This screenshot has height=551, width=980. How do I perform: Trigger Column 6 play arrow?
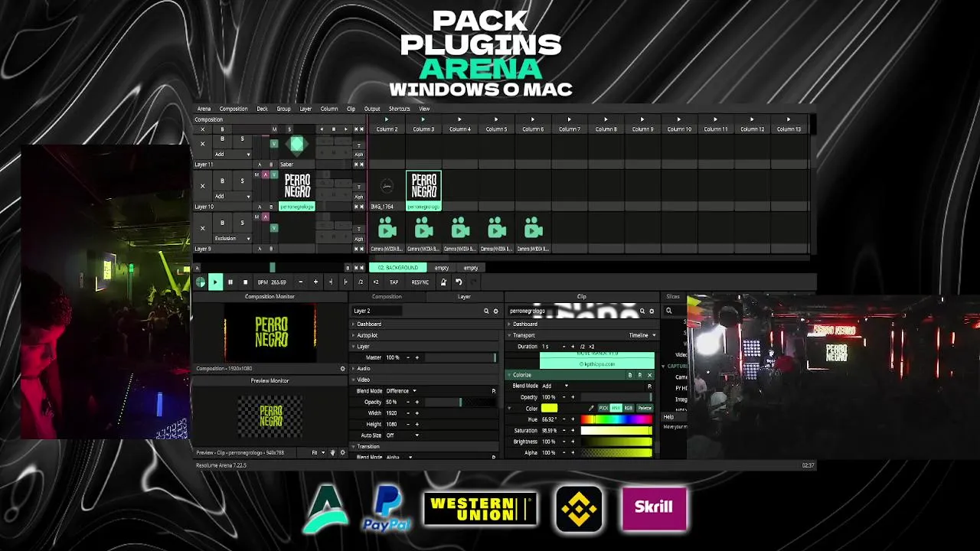[533, 119]
